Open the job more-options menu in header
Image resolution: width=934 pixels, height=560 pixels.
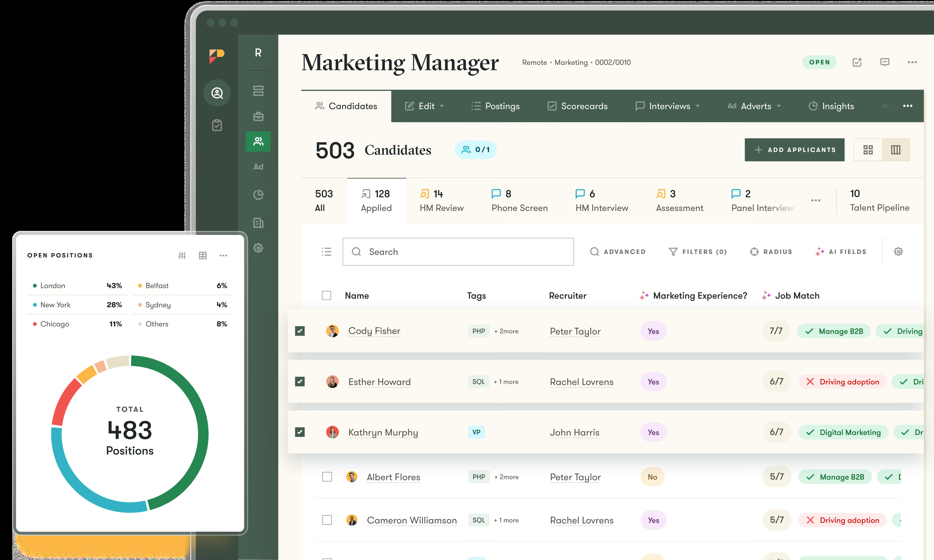pos(913,62)
